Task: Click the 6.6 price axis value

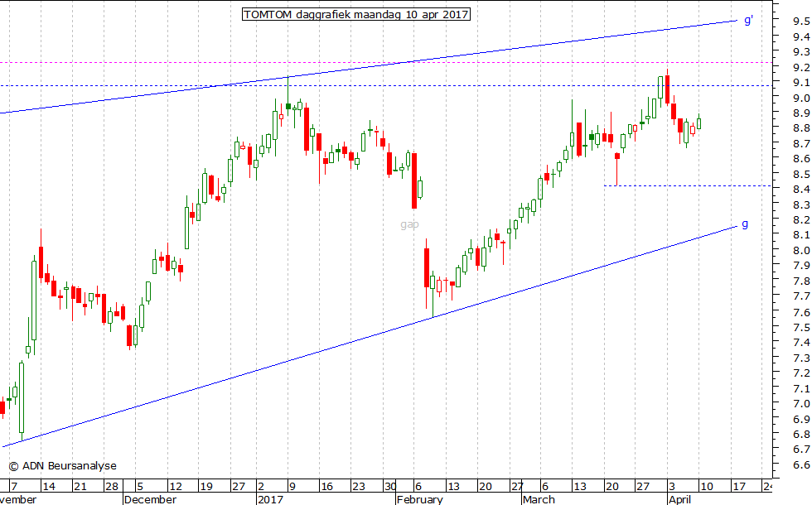Action: 801,464
